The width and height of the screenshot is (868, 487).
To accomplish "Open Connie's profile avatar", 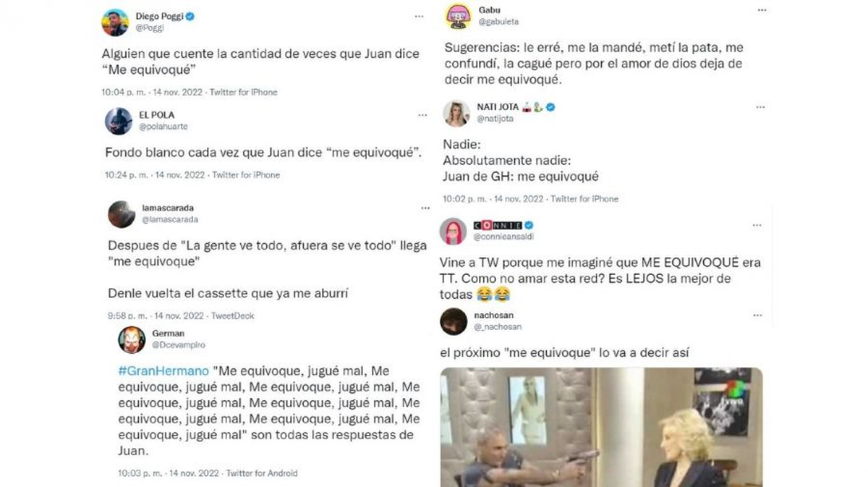I will click(x=453, y=231).
